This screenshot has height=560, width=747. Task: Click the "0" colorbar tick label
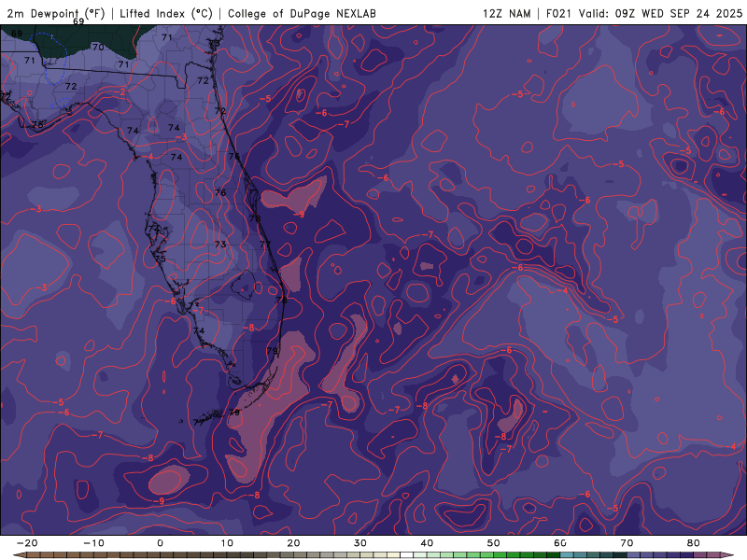tap(160, 543)
